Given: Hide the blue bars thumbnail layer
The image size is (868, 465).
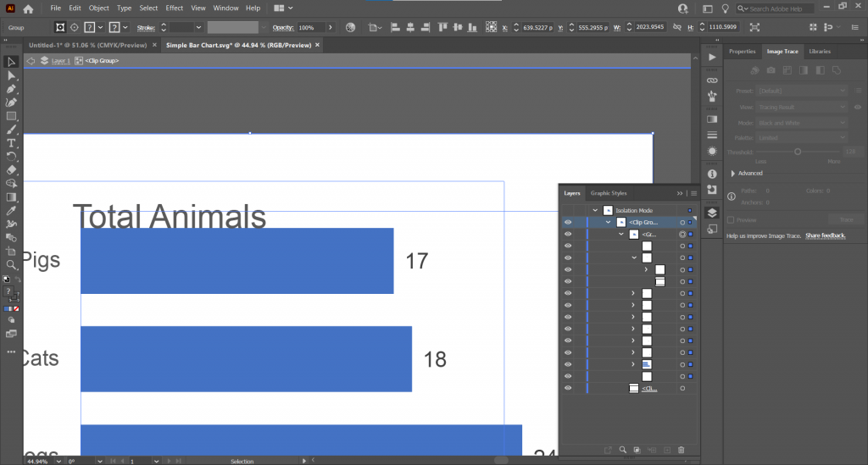Looking at the screenshot, I should (568, 364).
